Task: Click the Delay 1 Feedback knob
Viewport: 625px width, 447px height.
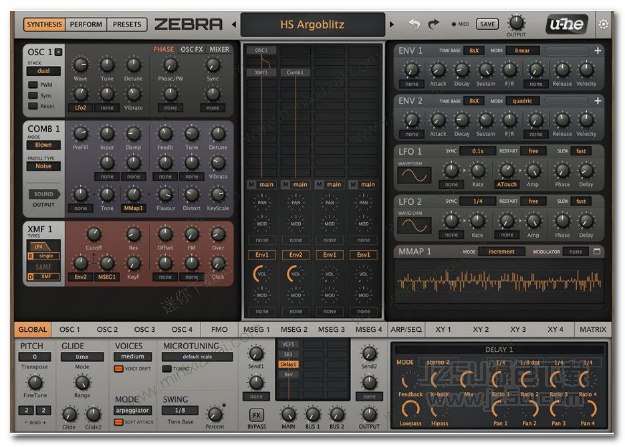Action: (409, 380)
